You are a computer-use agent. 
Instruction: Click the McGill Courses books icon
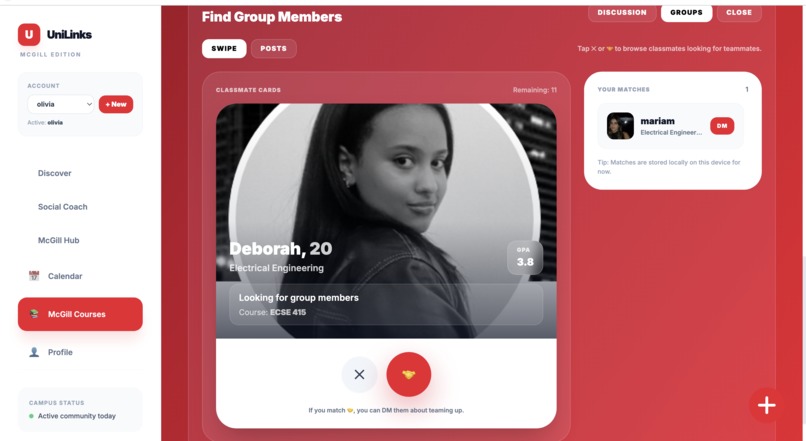coord(34,314)
